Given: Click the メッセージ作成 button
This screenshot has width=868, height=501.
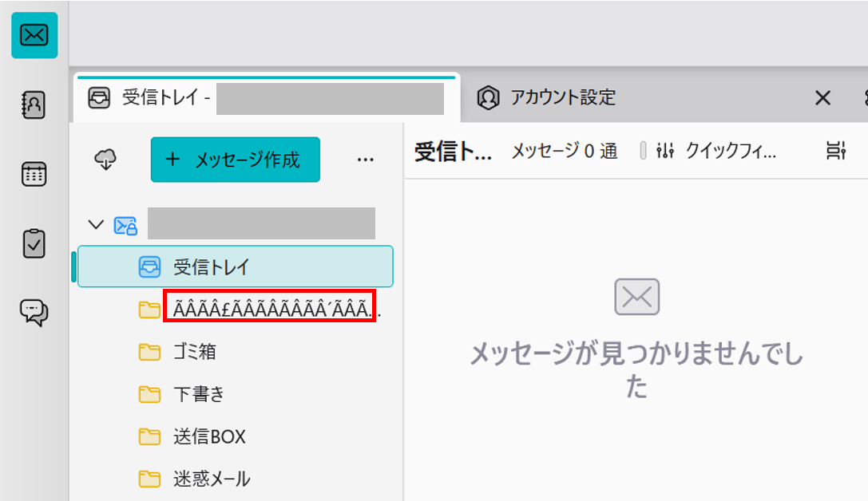Looking at the screenshot, I should tap(236, 160).
